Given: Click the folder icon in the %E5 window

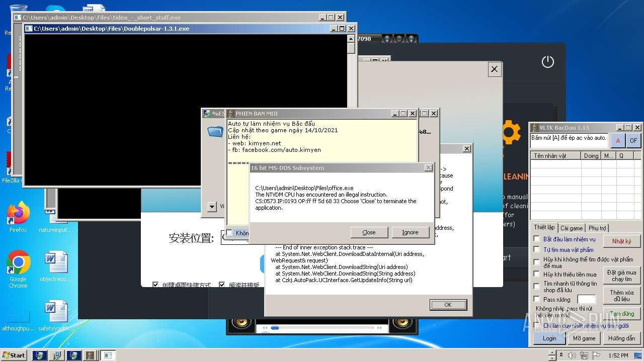Looking at the screenshot, I should (215, 131).
